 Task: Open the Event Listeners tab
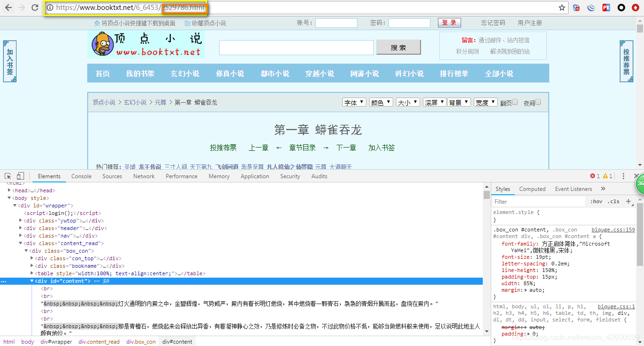[573, 189]
